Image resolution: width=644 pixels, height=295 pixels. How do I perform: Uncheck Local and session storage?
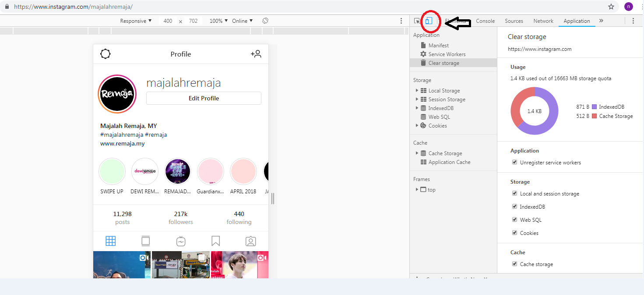tap(514, 194)
